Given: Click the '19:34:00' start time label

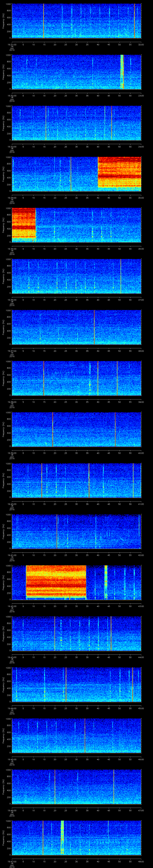Looking at the screenshot, I should 12,198.
